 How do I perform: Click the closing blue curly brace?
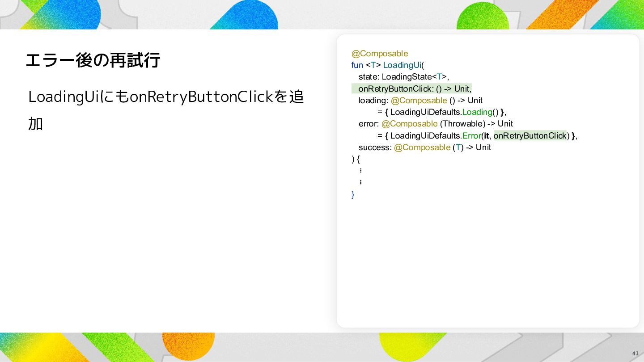[353, 194]
